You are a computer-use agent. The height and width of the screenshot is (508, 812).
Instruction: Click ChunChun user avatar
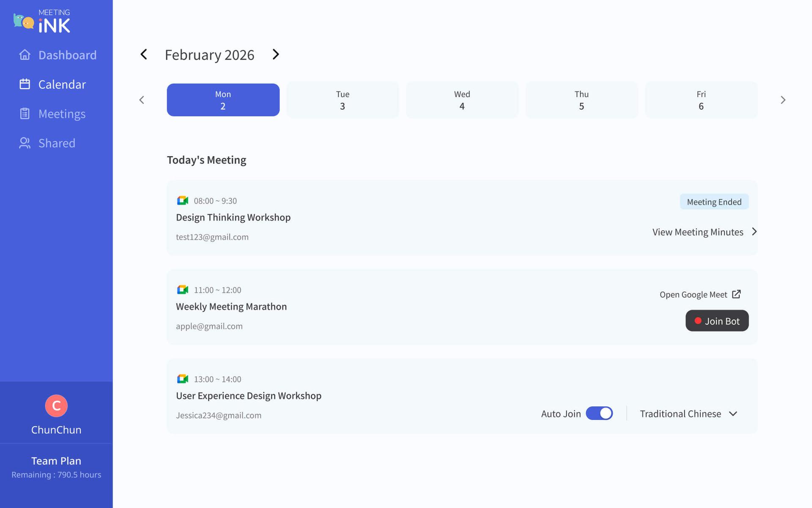[56, 406]
